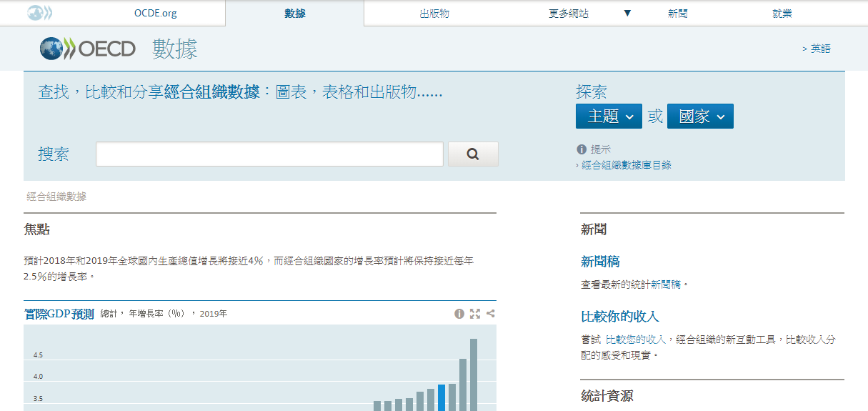Focus the 搜索 input field
This screenshot has height=411, width=868.
270,154
